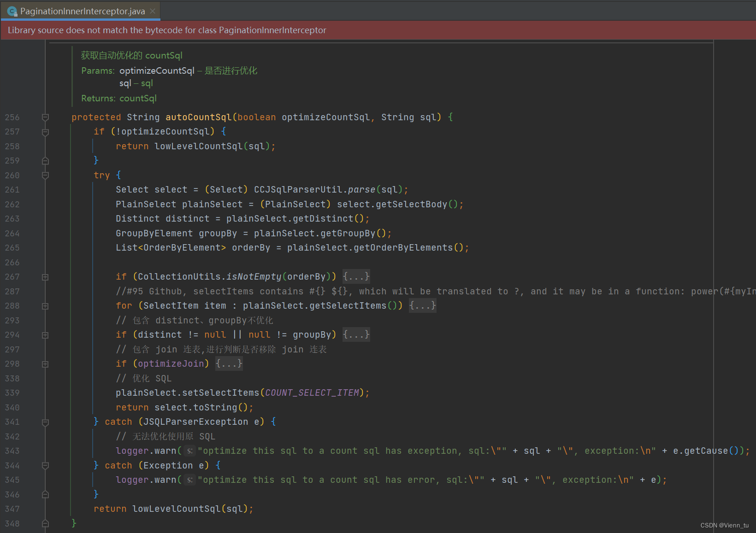Click the 'try' keyword on line 260
Image resolution: width=756 pixels, height=533 pixels.
[102, 175]
